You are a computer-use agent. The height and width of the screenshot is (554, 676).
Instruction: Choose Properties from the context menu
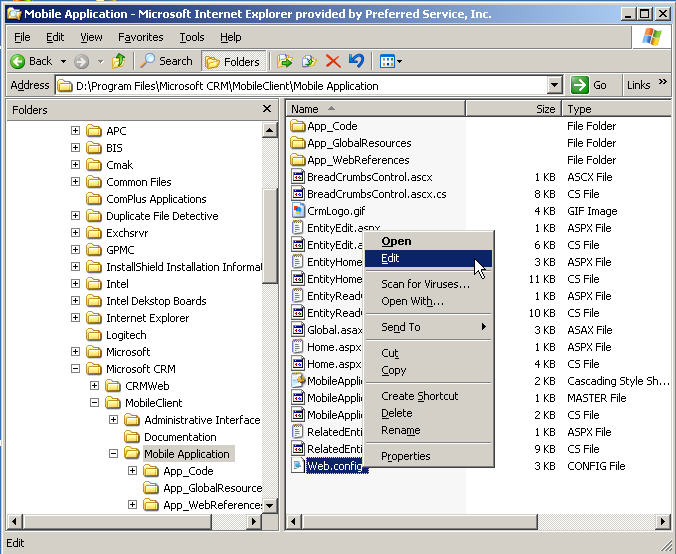pyautogui.click(x=405, y=456)
